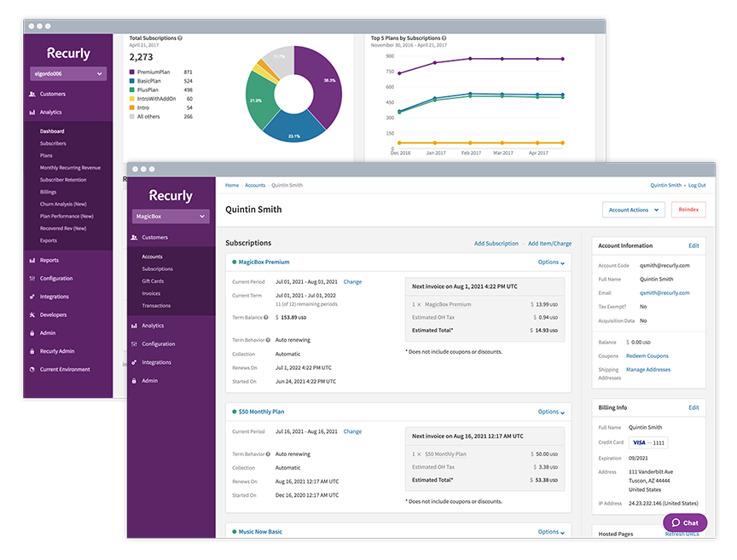Click help icon beside Total Subscriptions title
737x560 pixels.
coord(180,38)
